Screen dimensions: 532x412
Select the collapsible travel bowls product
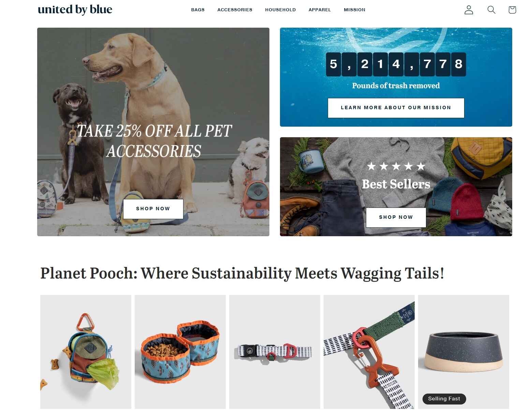[x=180, y=352]
